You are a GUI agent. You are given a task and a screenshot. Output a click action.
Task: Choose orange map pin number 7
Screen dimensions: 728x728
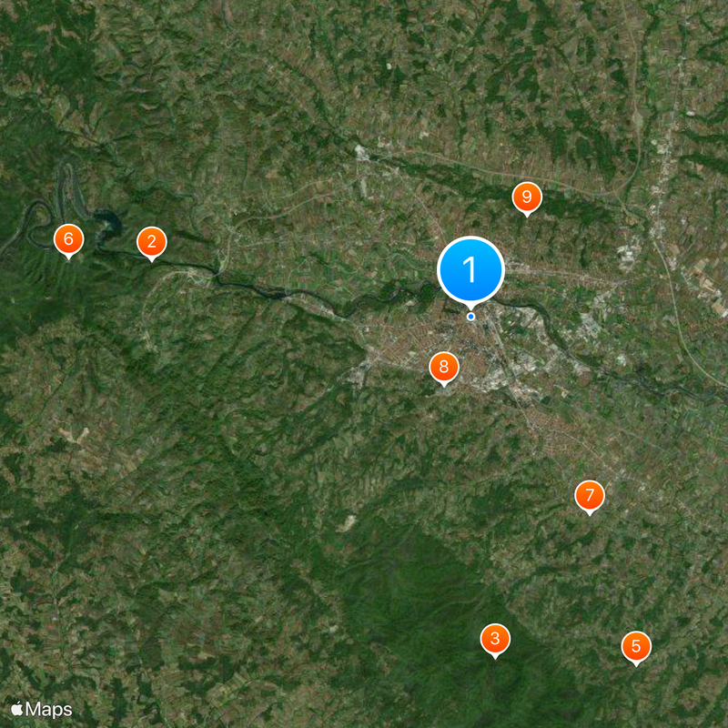pyautogui.click(x=590, y=496)
